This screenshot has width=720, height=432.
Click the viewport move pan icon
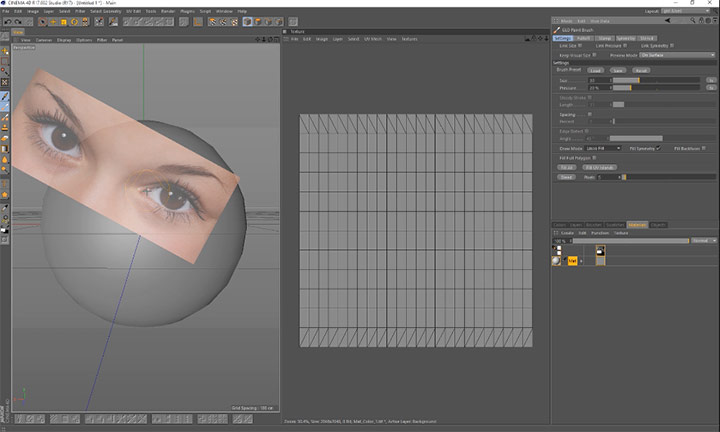coord(258,39)
